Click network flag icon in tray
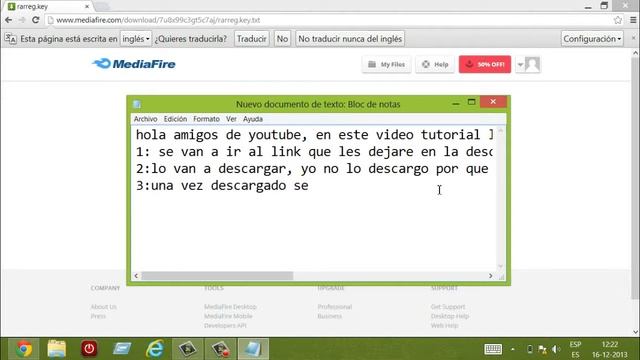The image size is (640, 360). point(542,349)
